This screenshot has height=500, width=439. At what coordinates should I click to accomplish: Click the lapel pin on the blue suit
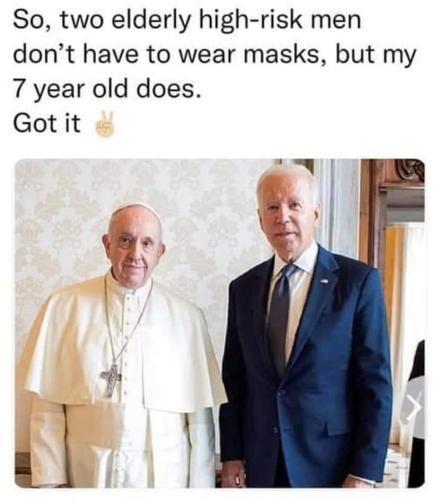tap(325, 282)
